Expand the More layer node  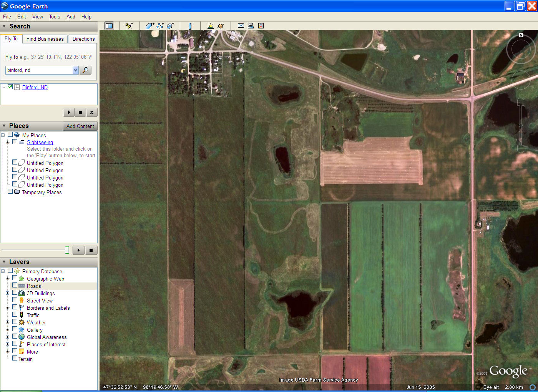[7, 351]
